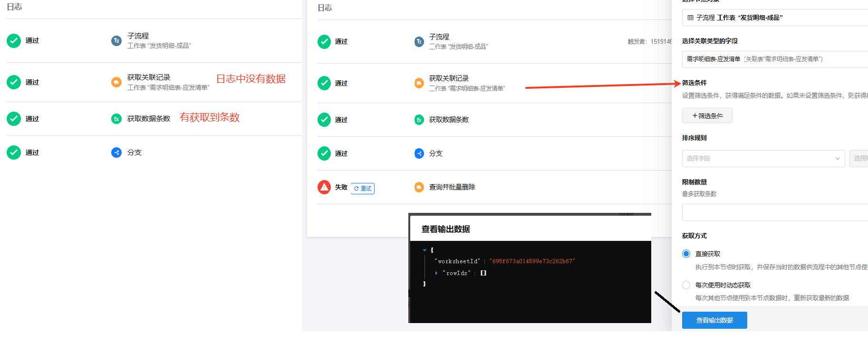Click green check of 获取数据条数 row, middle log
Screen dimensions: 868x353
(324, 120)
